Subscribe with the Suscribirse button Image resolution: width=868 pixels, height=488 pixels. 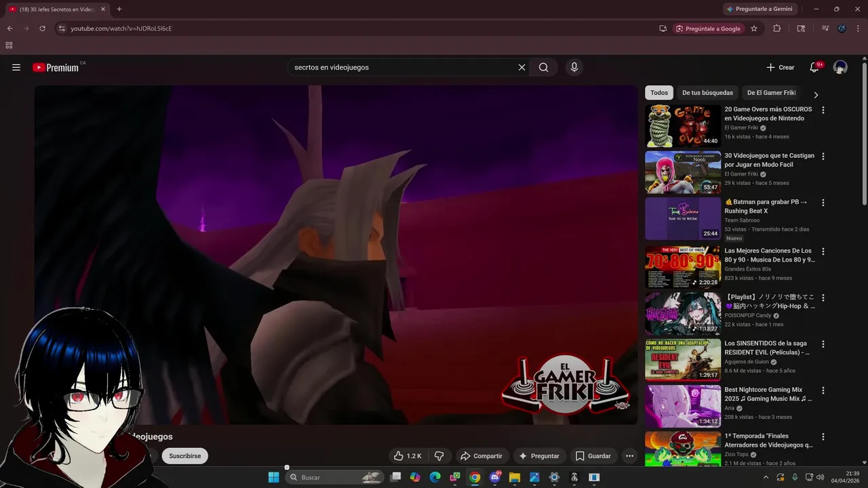(x=185, y=456)
